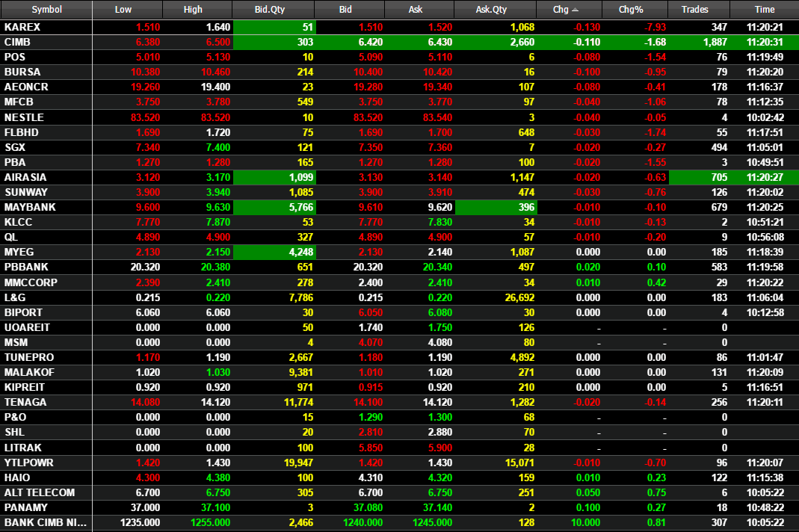Sort by the Time column header

pos(765,9)
